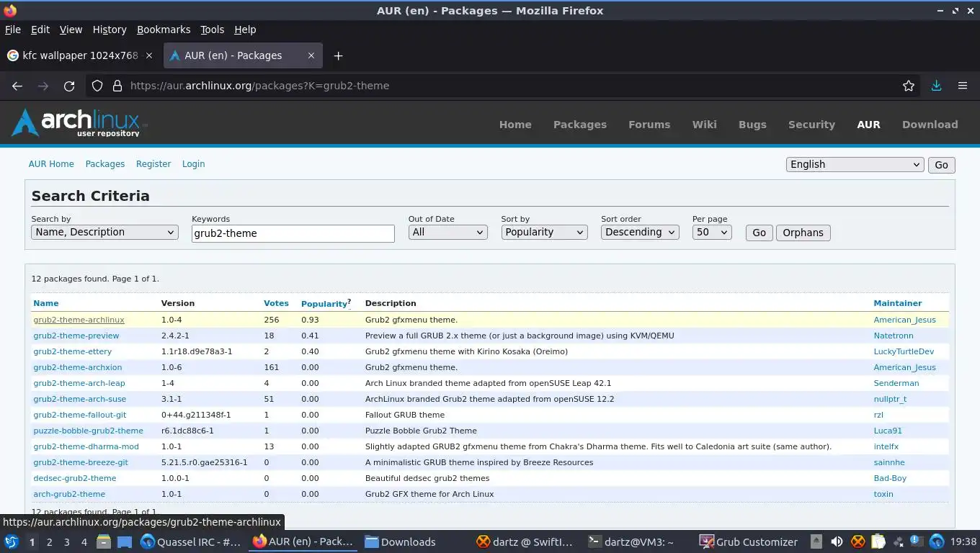Close the AUR (en) - Packages tab

pos(311,55)
